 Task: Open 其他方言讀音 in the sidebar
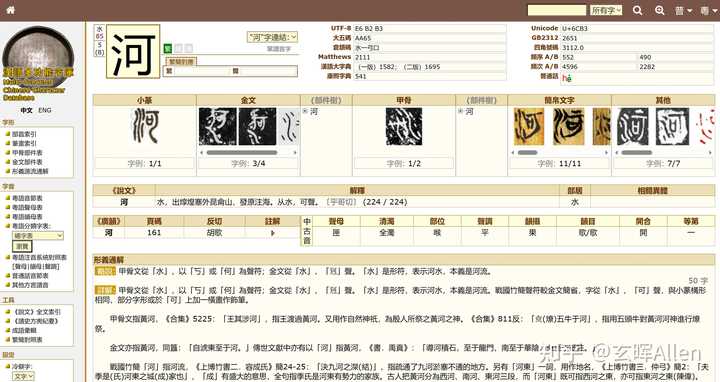tap(30, 285)
